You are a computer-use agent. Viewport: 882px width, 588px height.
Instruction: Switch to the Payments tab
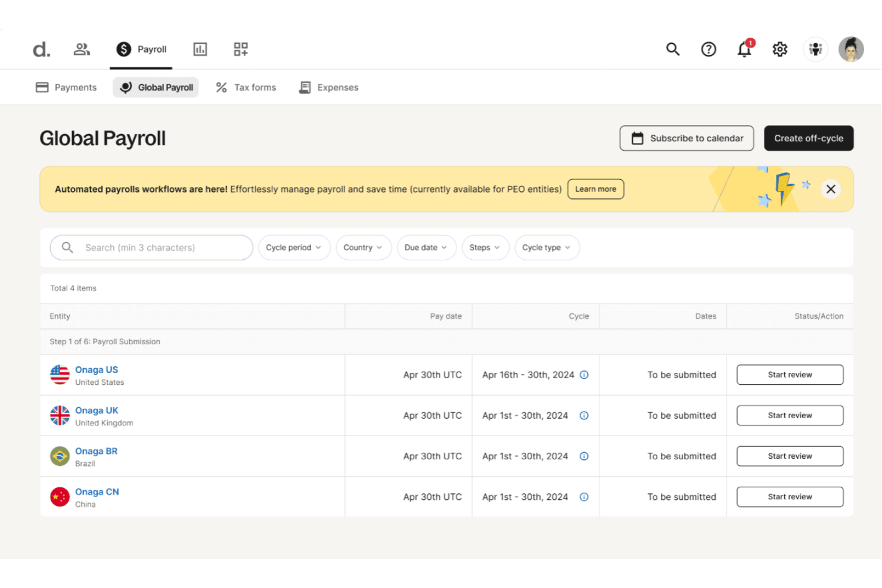click(66, 87)
